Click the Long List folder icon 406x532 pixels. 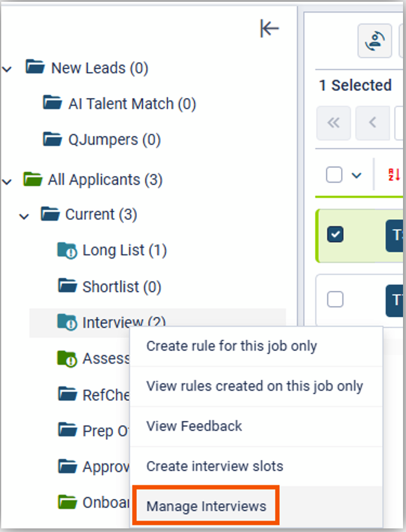point(67,250)
